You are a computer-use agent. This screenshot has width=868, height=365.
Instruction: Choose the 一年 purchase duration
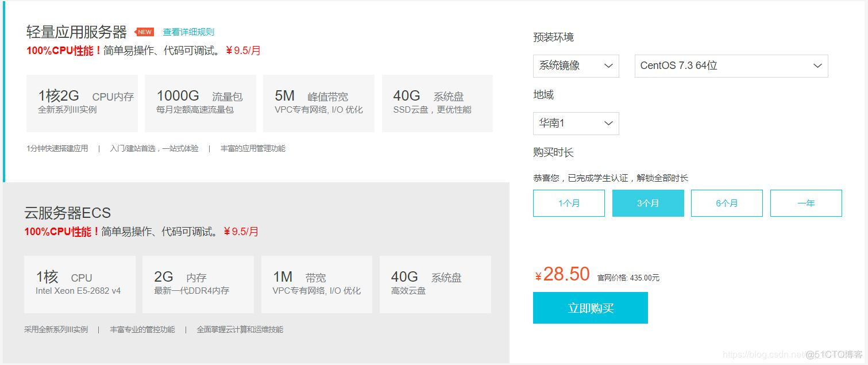tap(806, 203)
